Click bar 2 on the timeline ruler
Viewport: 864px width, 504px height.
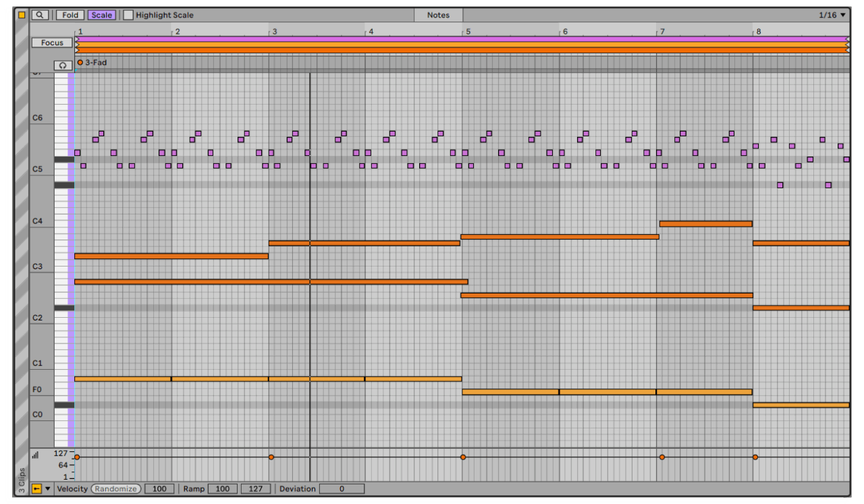[178, 32]
